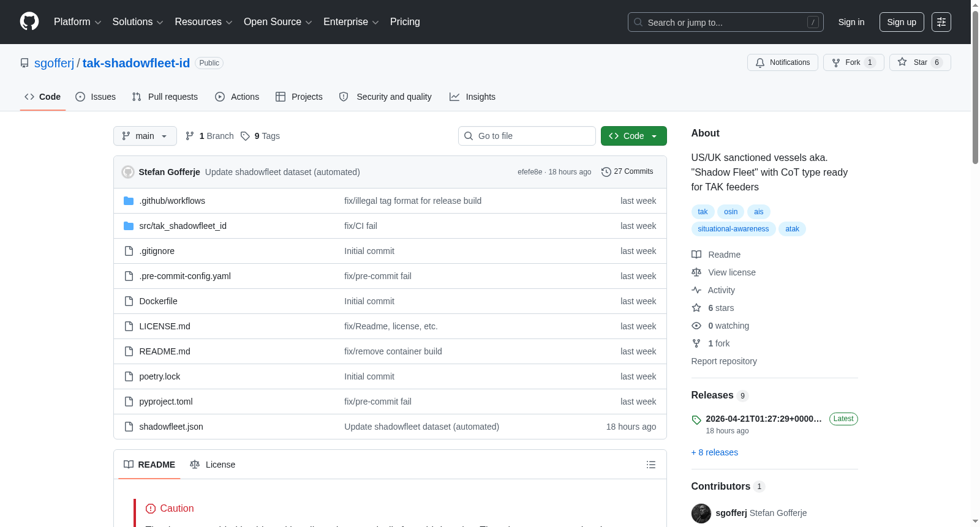Viewport: 980px width, 527px height.
Task: Click the release tag icon
Action: (696, 420)
